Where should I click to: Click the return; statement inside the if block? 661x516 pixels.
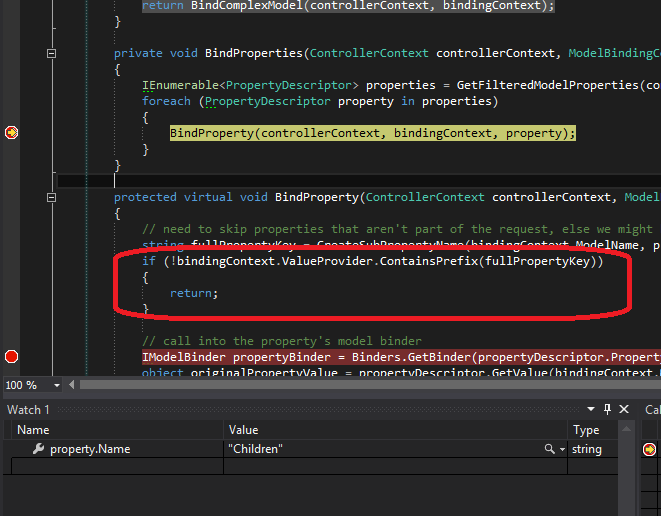194,293
